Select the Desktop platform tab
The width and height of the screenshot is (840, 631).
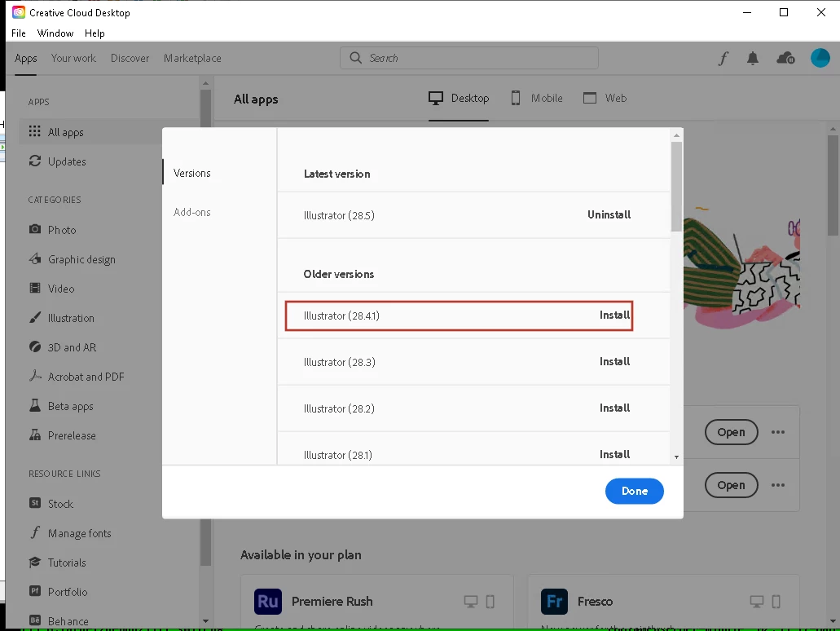(459, 98)
